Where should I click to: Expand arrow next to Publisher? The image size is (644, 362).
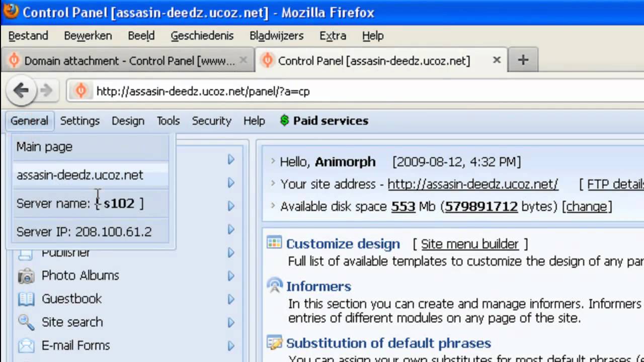[x=231, y=252]
